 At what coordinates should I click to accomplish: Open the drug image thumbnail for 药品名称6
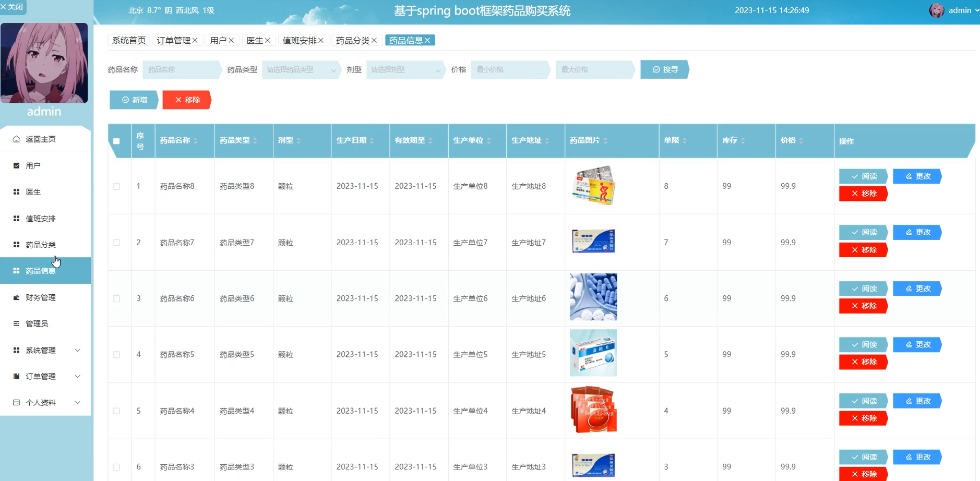pyautogui.click(x=593, y=297)
